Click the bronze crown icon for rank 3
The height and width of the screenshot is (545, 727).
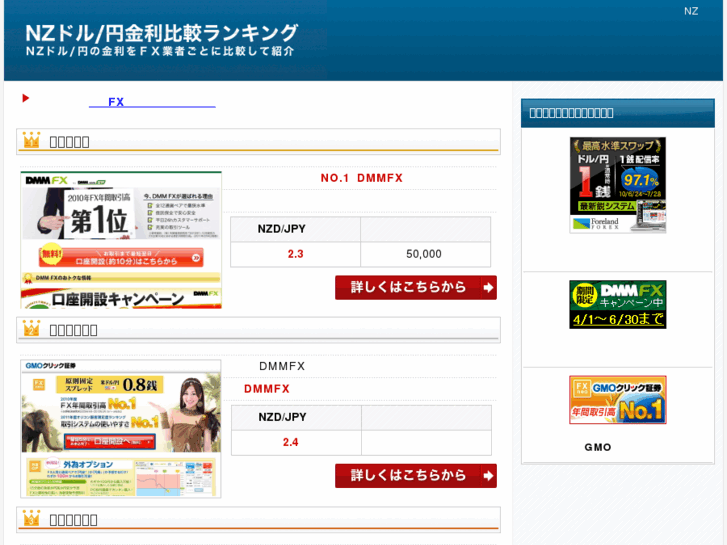click(32, 518)
